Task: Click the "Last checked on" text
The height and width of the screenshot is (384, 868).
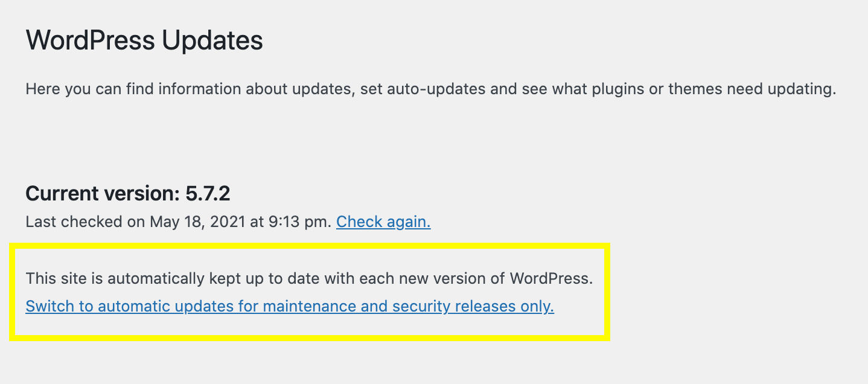Action: [x=74, y=222]
